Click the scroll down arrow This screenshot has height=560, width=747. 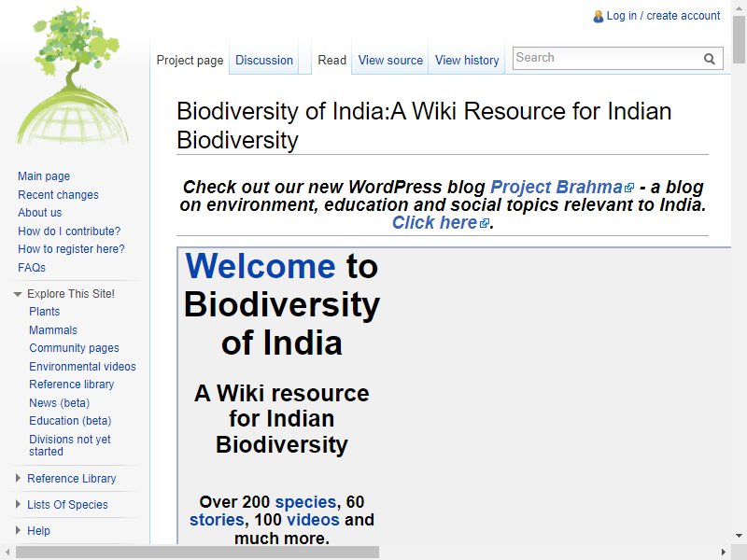coord(740,536)
